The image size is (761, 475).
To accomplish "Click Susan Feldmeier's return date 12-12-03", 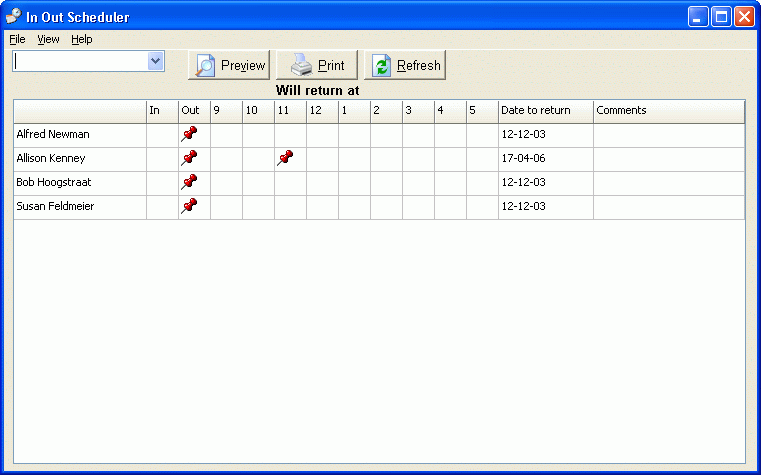I will click(524, 206).
